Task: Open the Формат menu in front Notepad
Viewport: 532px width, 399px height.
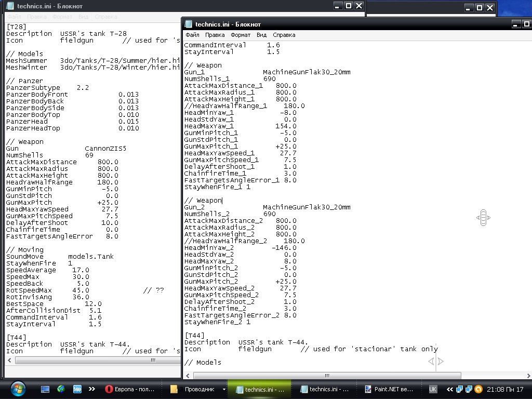Action: [x=241, y=35]
